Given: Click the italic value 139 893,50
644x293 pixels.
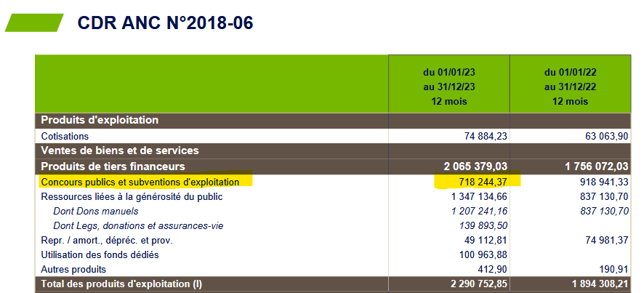Looking at the screenshot, I should [483, 225].
